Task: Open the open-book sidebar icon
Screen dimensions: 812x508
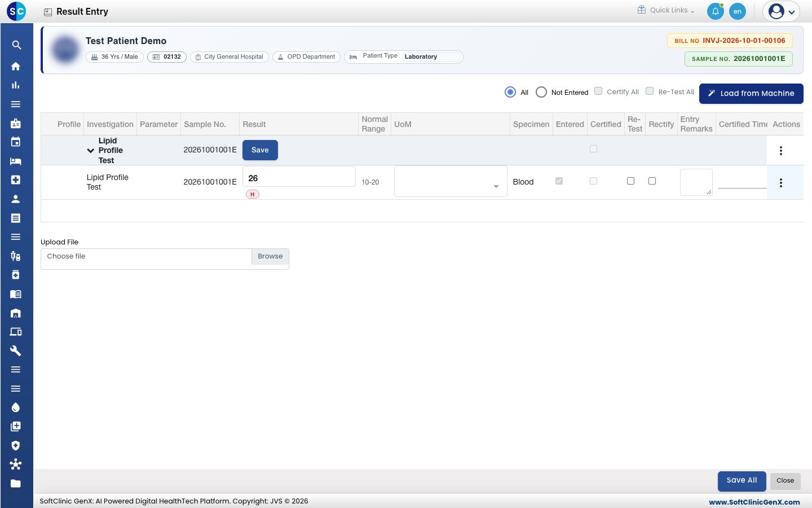Action: point(16,294)
